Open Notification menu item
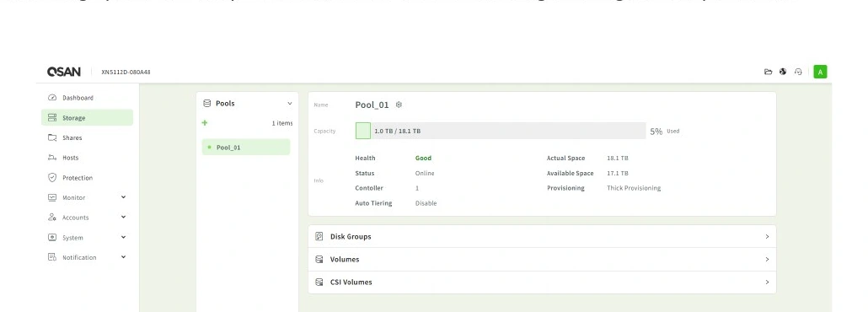868x312 pixels. pyautogui.click(x=87, y=257)
